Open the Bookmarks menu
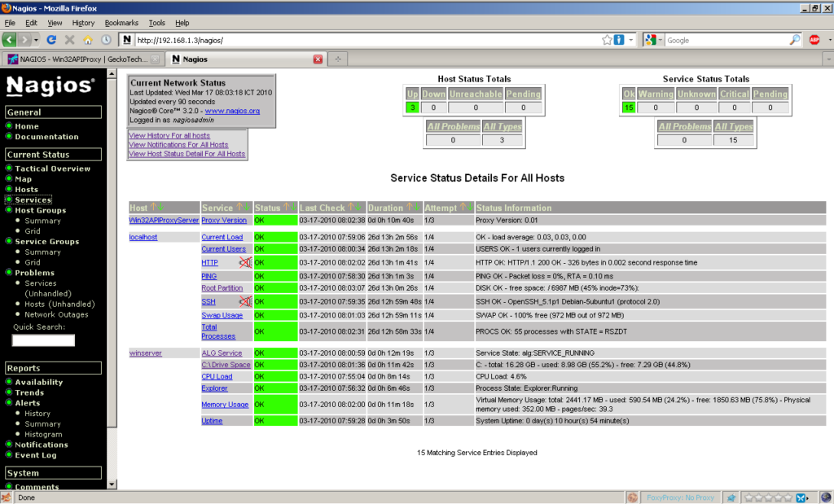Screen dimensions: 834x504 121,23
